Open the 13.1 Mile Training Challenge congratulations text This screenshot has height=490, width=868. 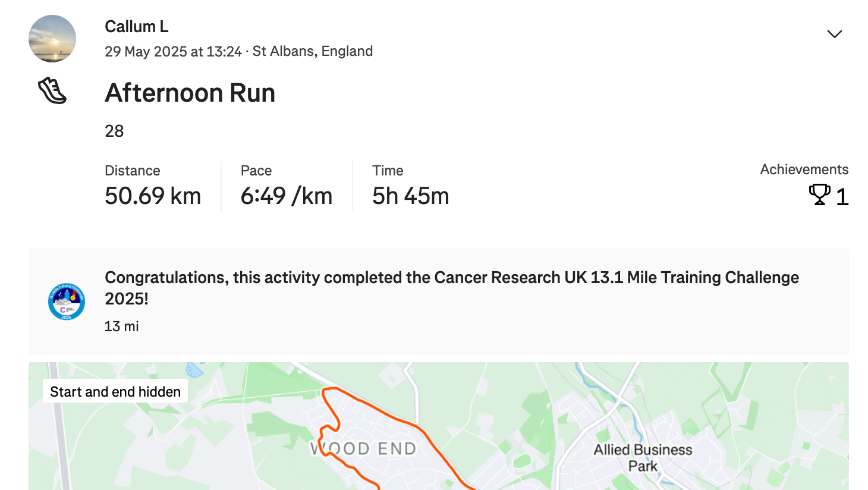(x=452, y=288)
